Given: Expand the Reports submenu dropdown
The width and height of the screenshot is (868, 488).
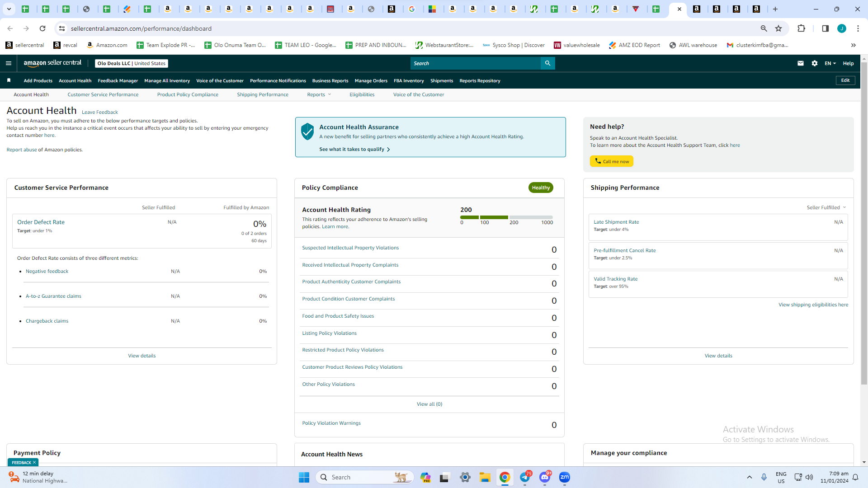Looking at the screenshot, I should point(319,94).
